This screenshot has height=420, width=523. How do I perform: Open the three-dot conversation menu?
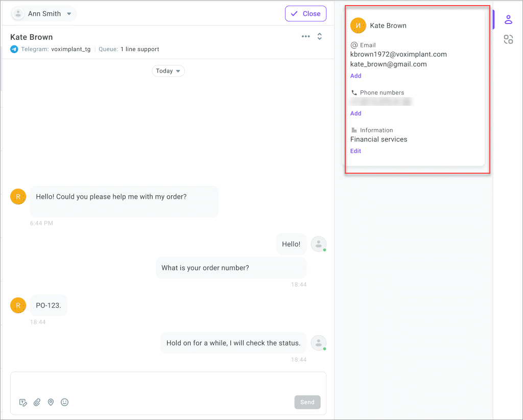point(306,36)
